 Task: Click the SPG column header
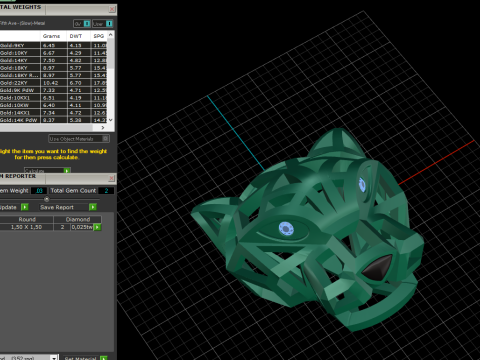point(99,36)
